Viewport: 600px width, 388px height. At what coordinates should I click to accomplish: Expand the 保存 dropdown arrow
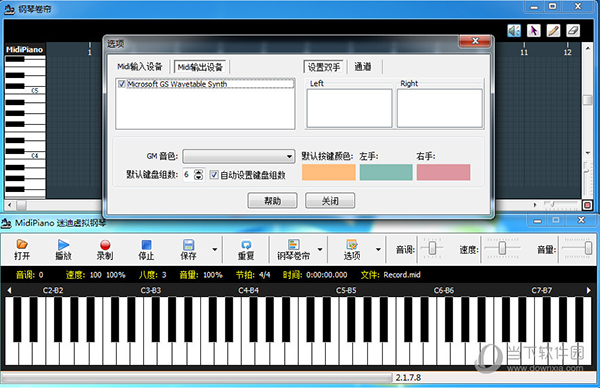point(215,249)
